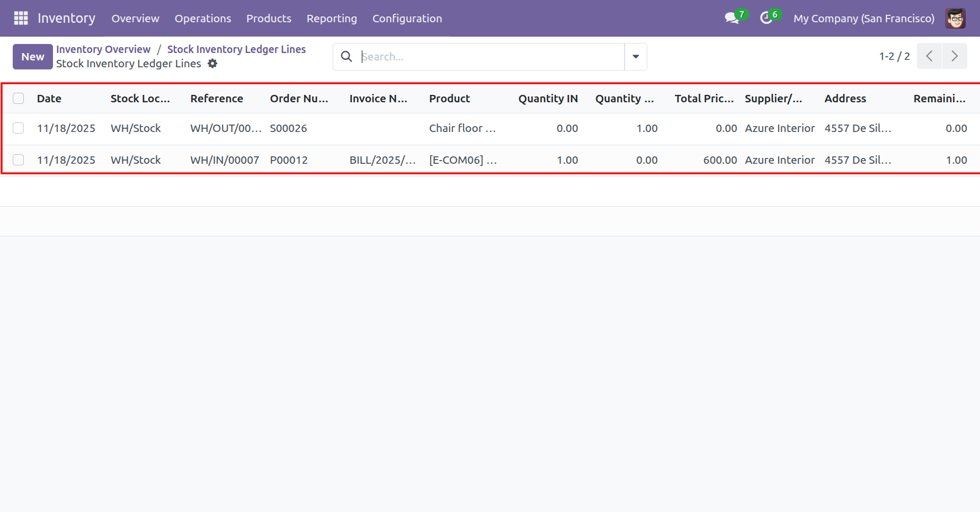980x512 pixels.
Task: Click the user avatar picture
Action: 955,18
